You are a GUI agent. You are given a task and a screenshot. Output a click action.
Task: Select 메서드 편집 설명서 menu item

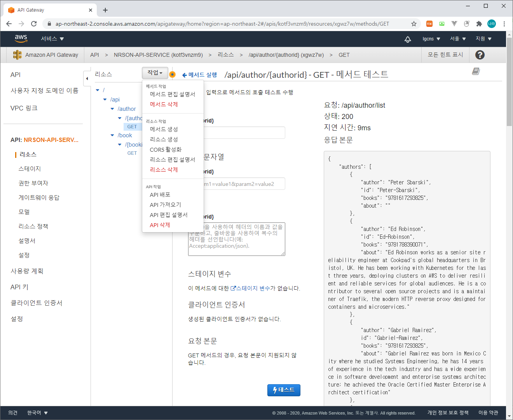point(173,94)
